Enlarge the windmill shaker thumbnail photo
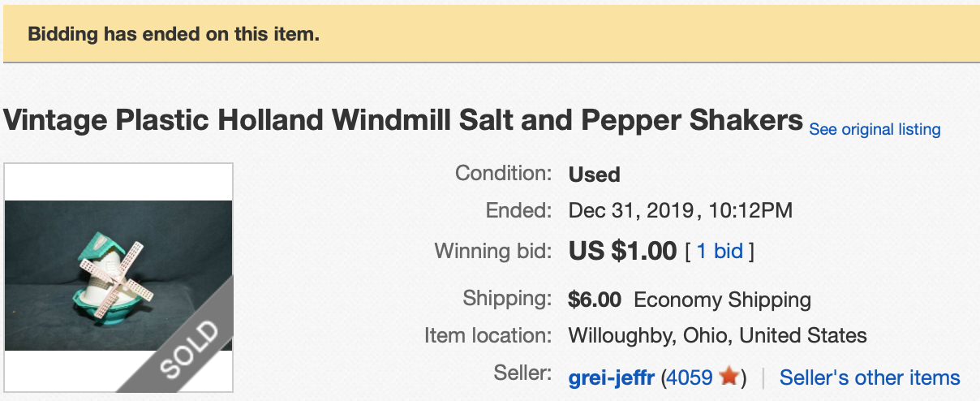This screenshot has width=980, height=401. [x=118, y=276]
